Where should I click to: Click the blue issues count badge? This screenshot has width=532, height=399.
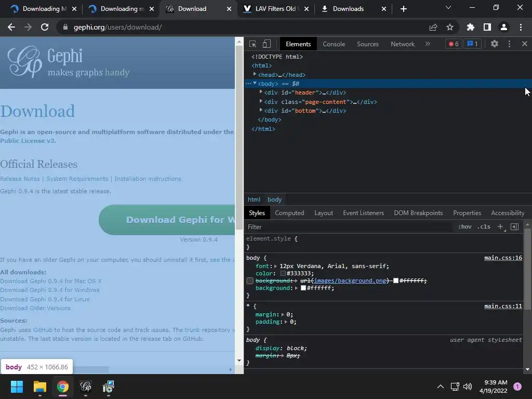[472, 44]
